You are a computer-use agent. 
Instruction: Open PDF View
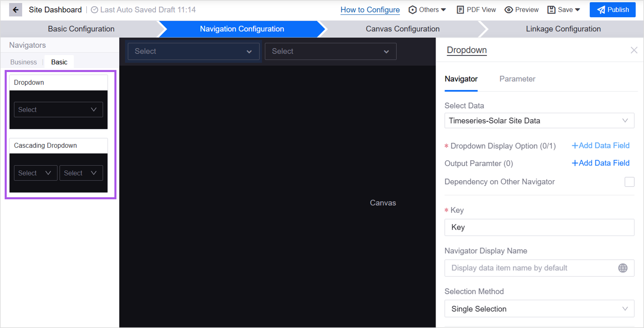click(x=476, y=10)
